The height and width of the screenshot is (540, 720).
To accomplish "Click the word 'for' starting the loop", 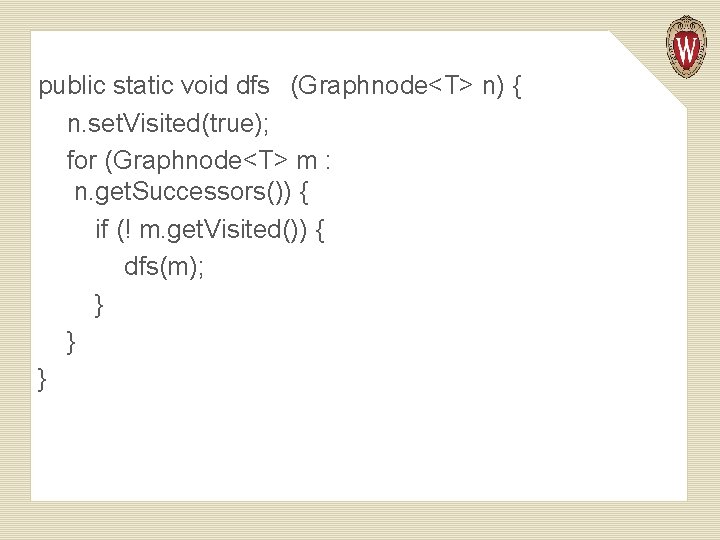I will [81, 159].
